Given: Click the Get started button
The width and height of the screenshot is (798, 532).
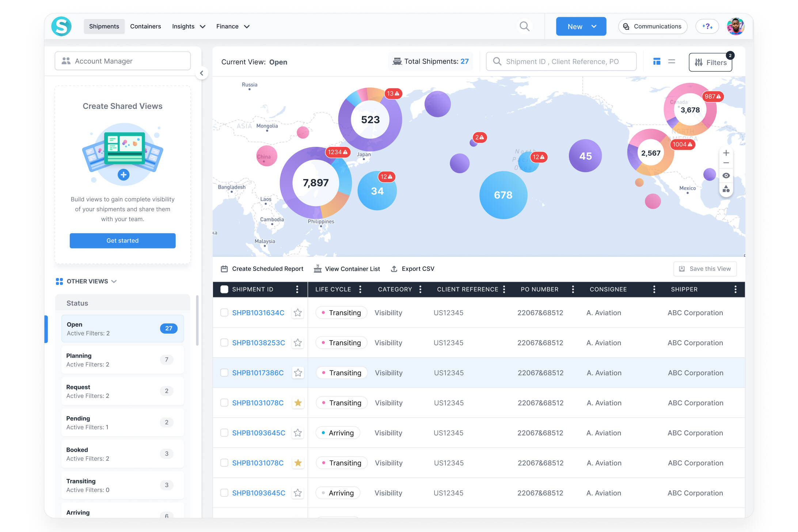Looking at the screenshot, I should tap(122, 240).
